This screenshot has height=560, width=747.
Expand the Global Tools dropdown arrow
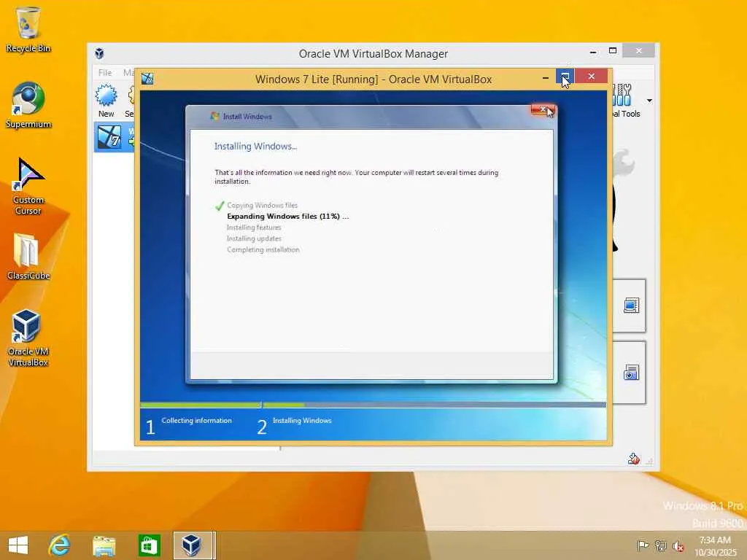coord(649,101)
